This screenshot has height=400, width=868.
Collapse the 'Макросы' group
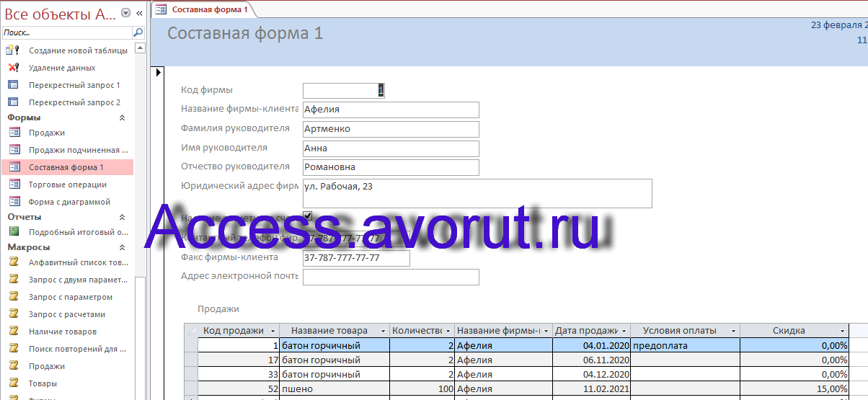tap(122, 247)
